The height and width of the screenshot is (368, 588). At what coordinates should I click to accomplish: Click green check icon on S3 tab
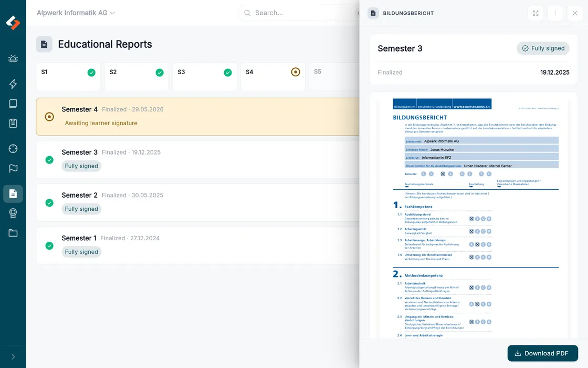point(228,73)
